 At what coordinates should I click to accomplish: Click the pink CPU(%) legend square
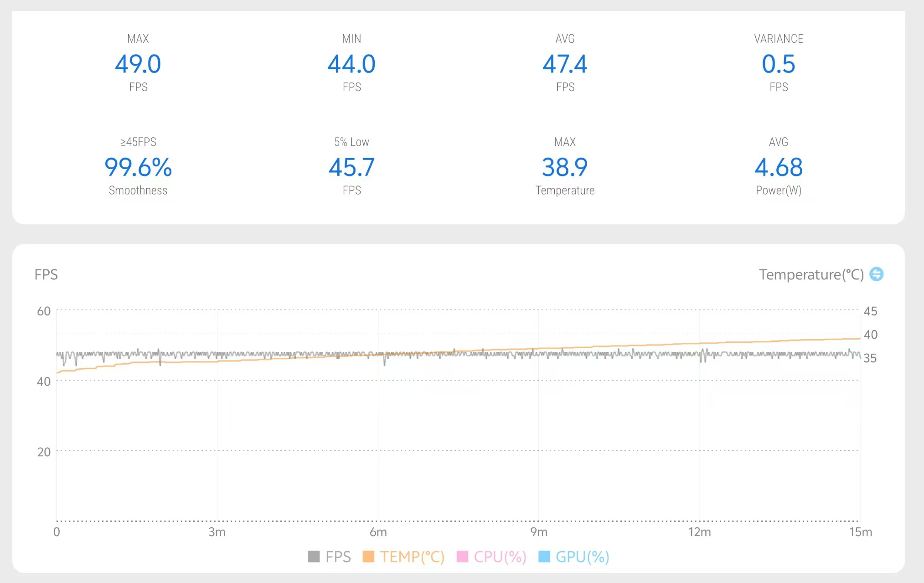462,557
